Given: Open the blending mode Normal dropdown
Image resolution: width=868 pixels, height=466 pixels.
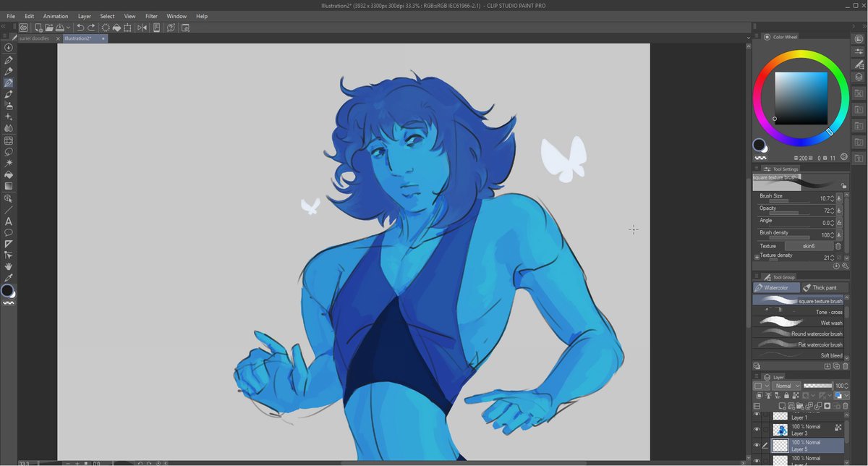Looking at the screenshot, I should coord(786,386).
